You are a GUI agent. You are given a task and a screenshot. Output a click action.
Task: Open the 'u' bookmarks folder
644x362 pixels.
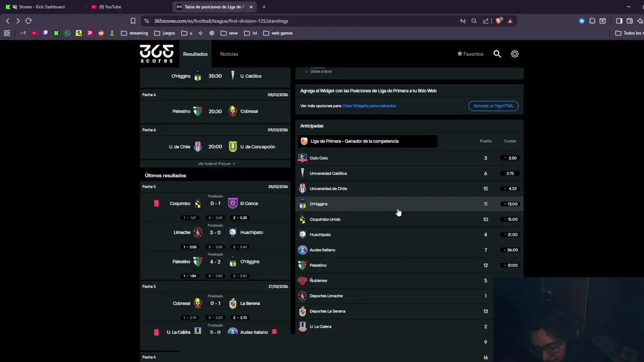click(x=187, y=33)
